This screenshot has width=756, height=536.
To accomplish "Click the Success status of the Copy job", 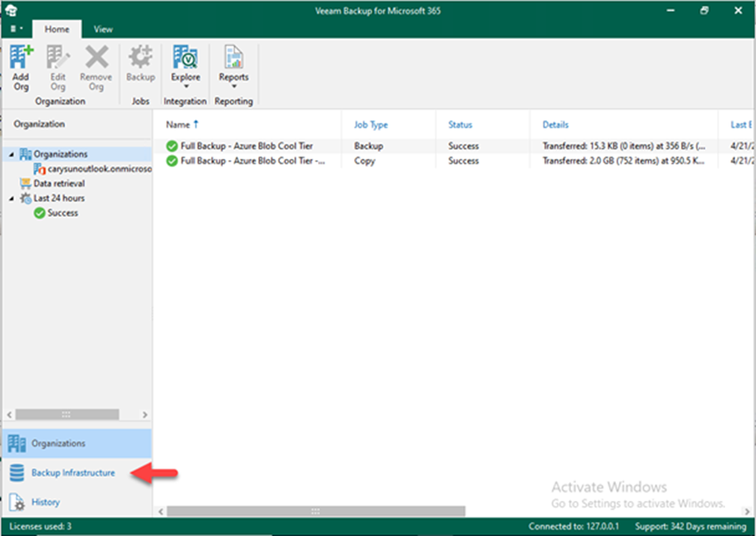I will point(463,161).
